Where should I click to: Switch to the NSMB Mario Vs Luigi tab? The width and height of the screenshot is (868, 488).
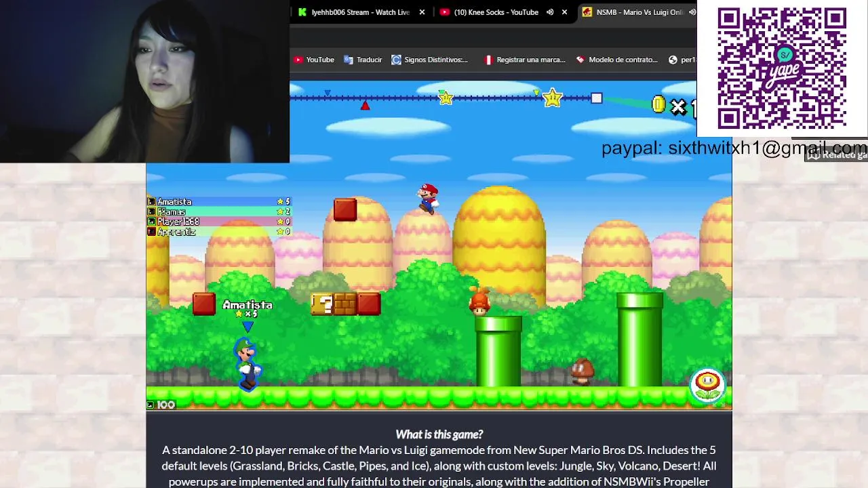[x=639, y=12]
